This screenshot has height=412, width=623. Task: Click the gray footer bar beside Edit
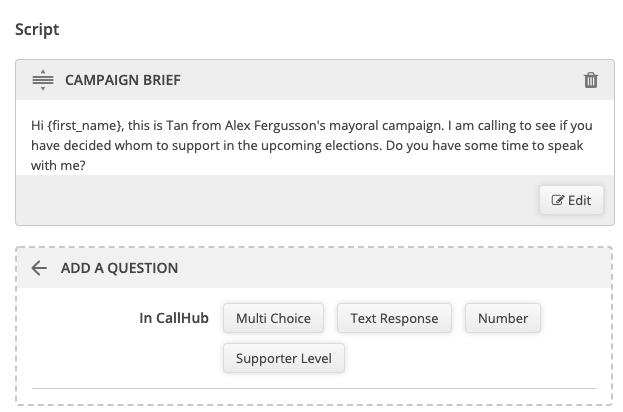click(x=277, y=200)
